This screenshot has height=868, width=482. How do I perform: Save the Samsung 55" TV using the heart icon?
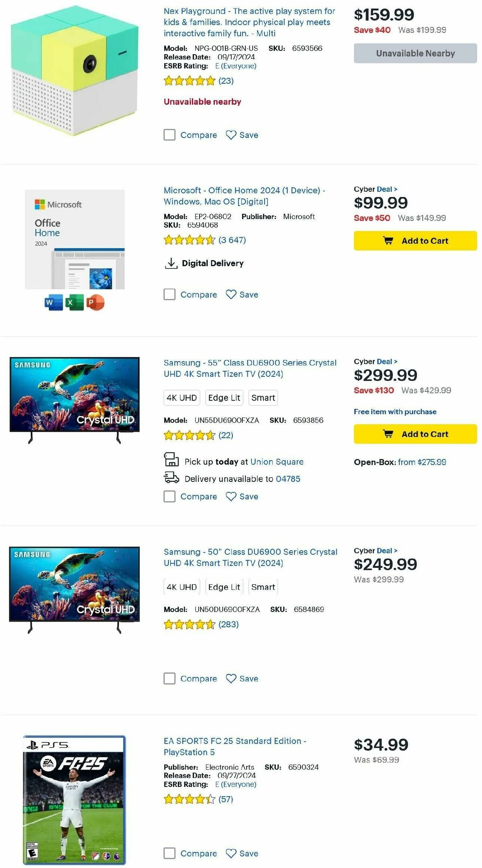(230, 496)
